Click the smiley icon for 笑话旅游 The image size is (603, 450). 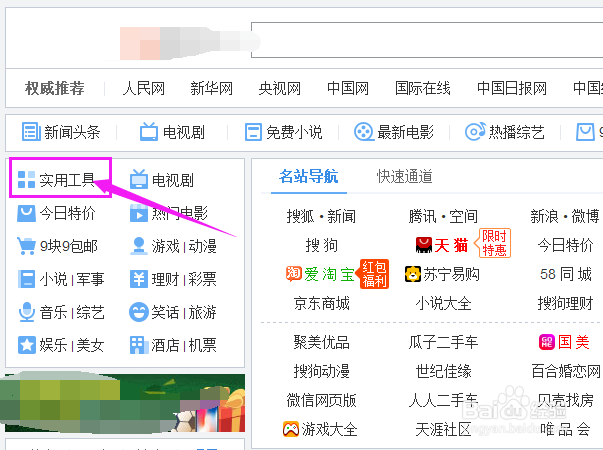[139, 312]
